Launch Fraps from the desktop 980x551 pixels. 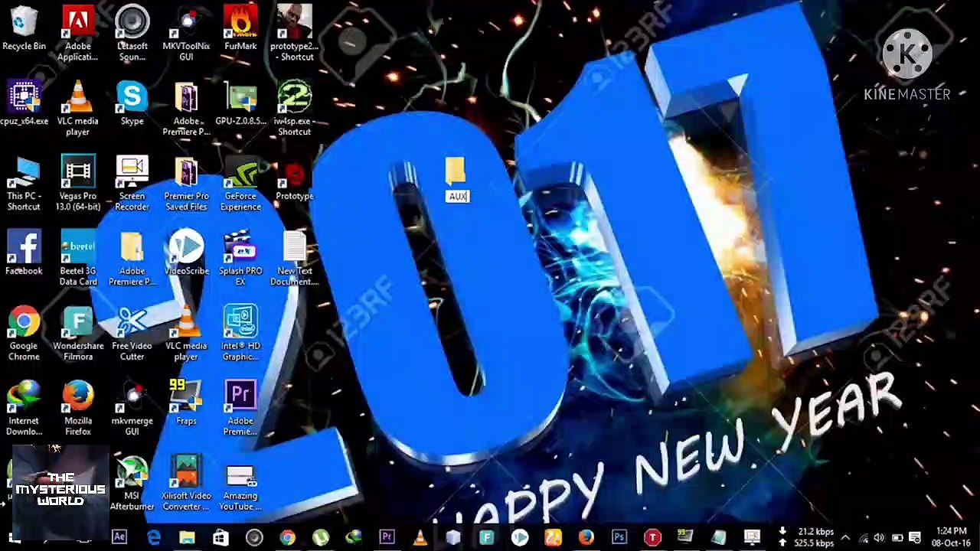(x=186, y=403)
